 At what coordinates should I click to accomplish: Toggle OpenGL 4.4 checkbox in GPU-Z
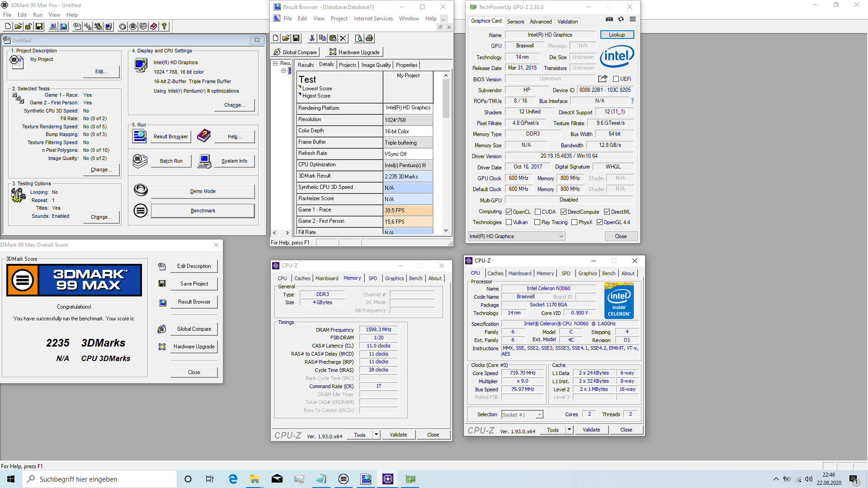(x=599, y=222)
